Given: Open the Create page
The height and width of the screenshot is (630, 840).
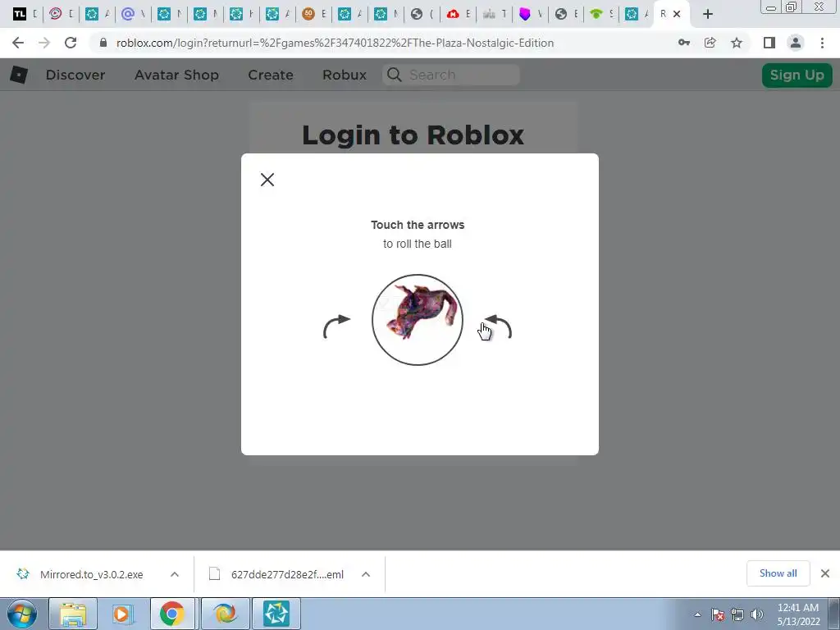Looking at the screenshot, I should point(271,75).
